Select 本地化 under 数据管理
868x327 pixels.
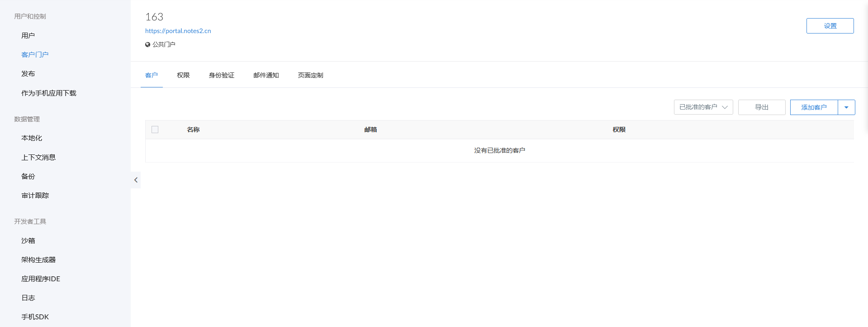32,138
